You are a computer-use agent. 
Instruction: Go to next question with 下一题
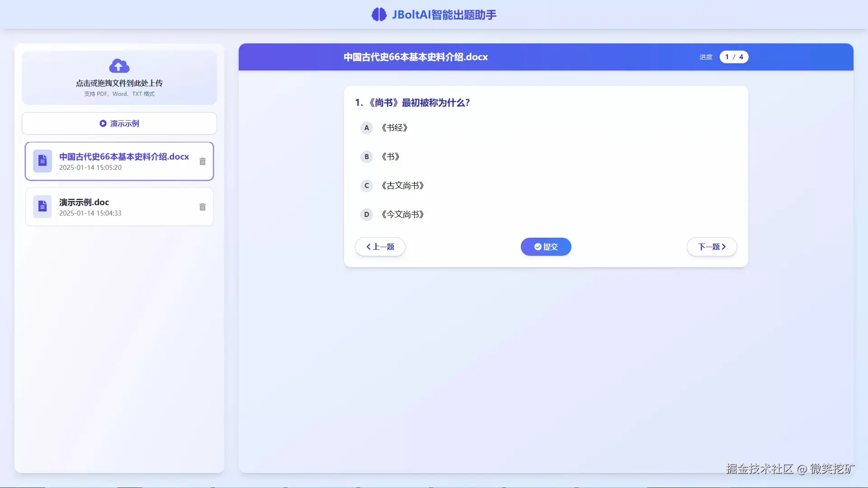[712, 247]
